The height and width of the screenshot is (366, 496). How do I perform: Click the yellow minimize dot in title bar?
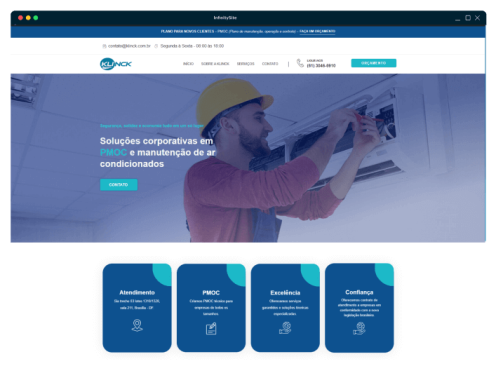click(28, 18)
